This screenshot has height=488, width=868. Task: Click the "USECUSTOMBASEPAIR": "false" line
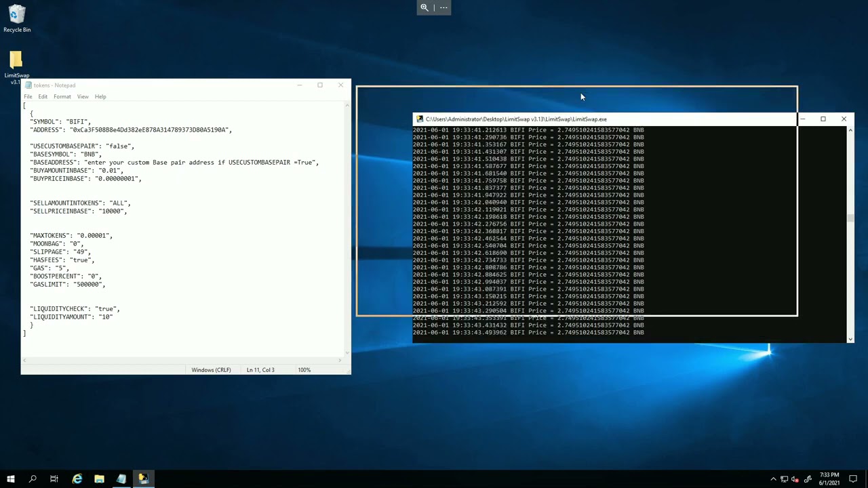click(82, 146)
